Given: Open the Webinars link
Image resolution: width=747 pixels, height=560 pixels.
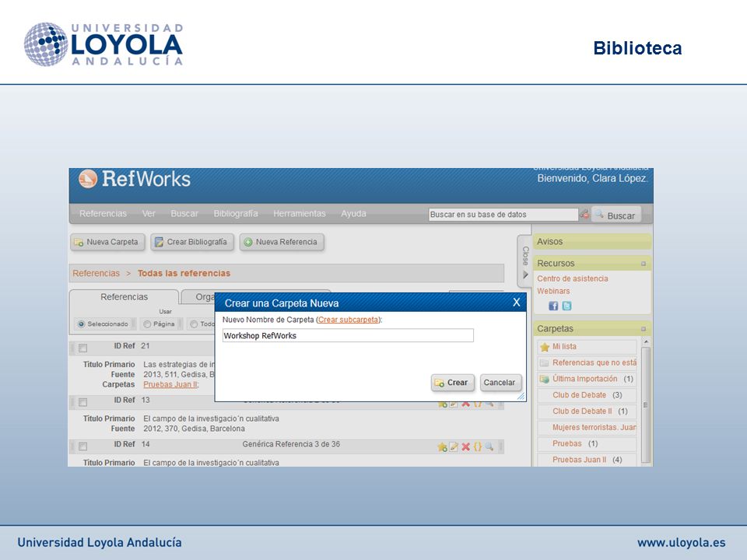Looking at the screenshot, I should 553,291.
